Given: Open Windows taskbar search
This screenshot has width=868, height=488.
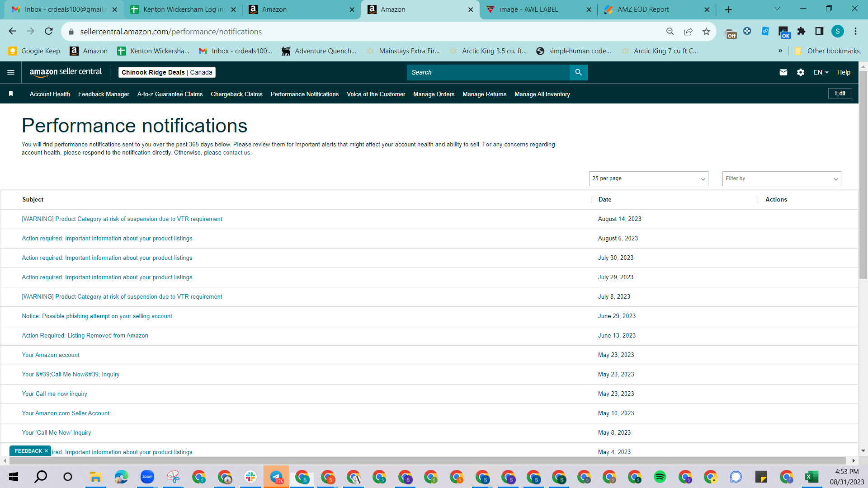Looking at the screenshot, I should coord(41,477).
